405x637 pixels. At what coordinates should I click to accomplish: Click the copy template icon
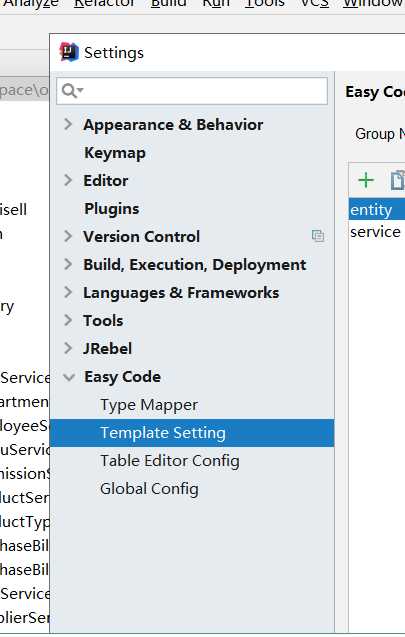click(x=398, y=180)
